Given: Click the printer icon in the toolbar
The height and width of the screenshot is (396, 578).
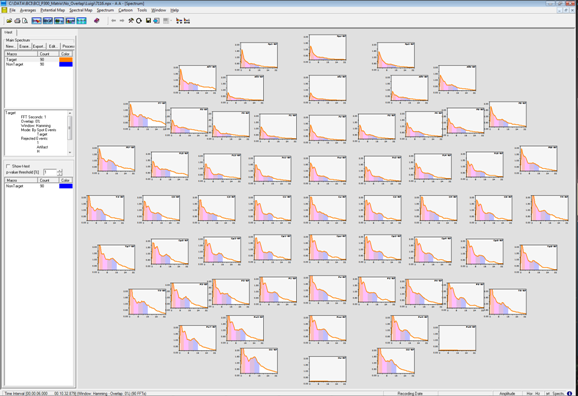Looking at the screenshot, I should (x=17, y=21).
